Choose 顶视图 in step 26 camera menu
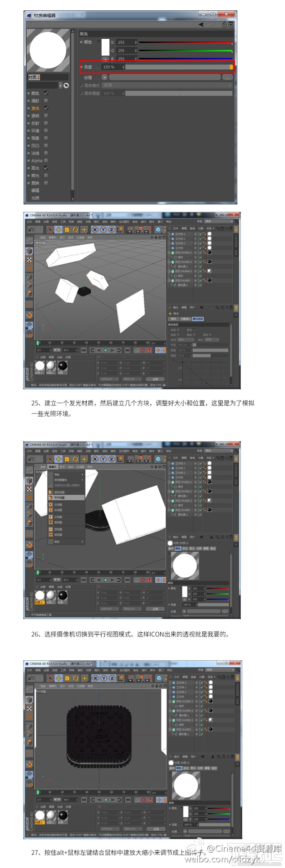The image size is (285, 868). [x=66, y=529]
